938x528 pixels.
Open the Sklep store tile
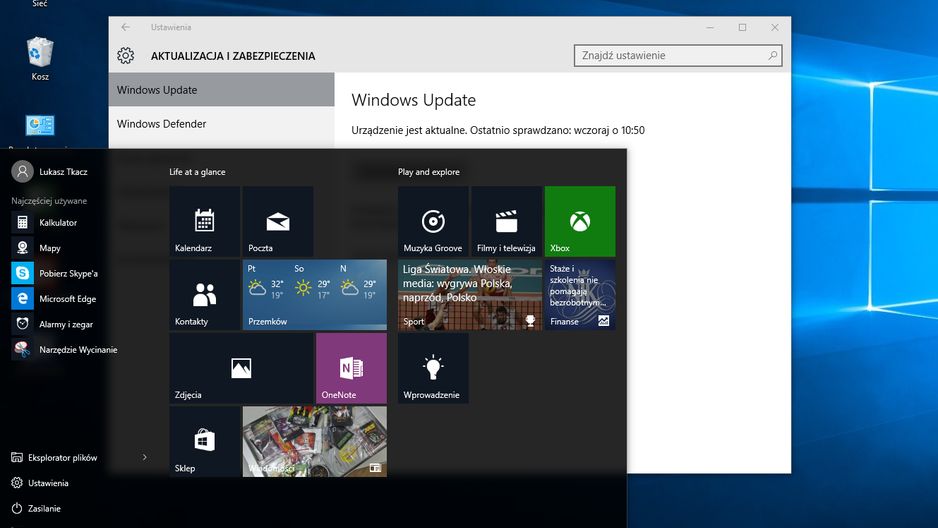(x=205, y=441)
